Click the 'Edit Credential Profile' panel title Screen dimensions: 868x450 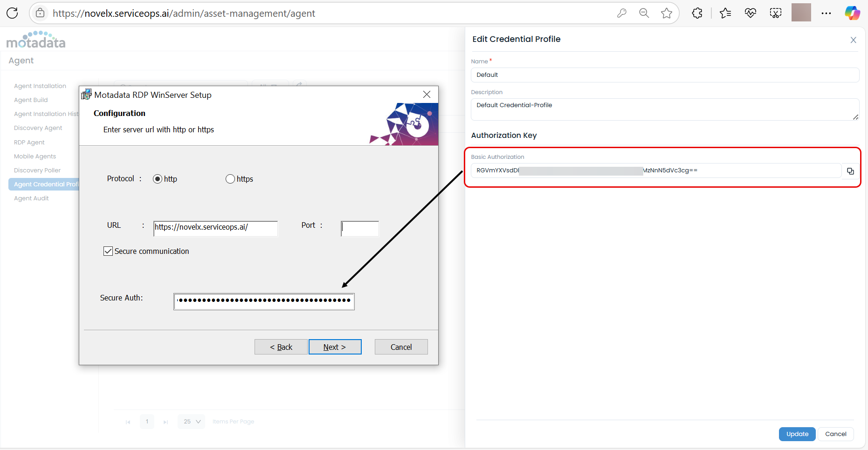coord(517,39)
